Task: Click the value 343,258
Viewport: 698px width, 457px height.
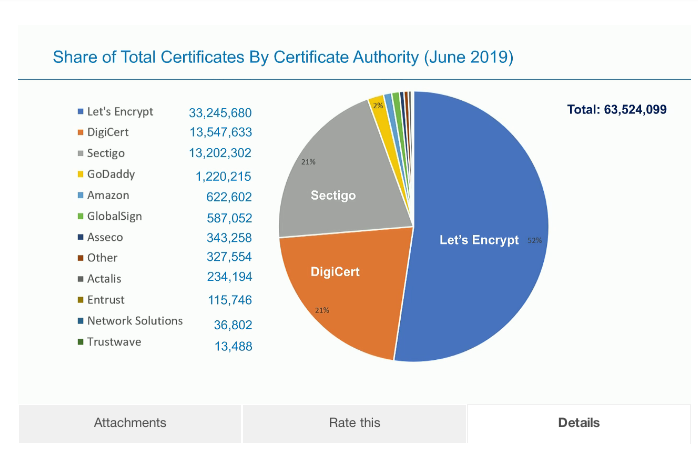Action: click(229, 238)
